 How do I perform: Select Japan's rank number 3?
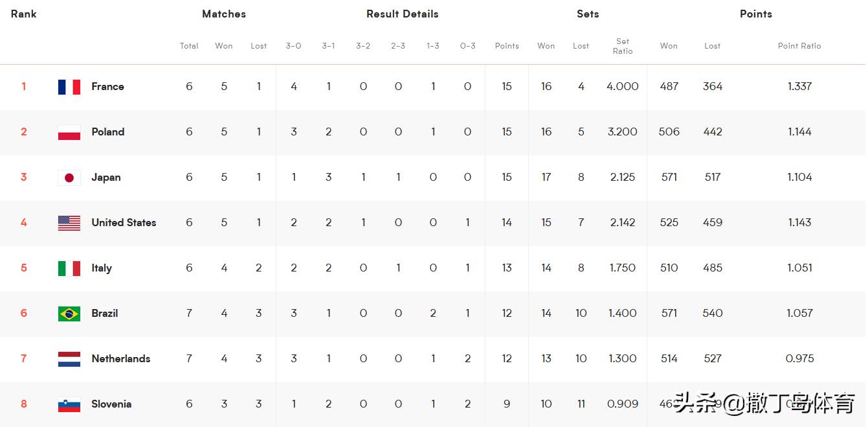24,178
